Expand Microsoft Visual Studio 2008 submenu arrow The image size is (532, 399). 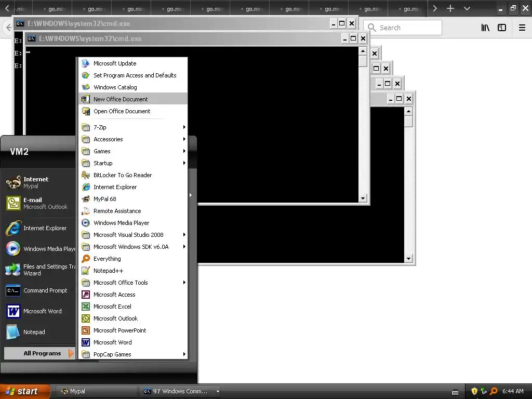184,235
